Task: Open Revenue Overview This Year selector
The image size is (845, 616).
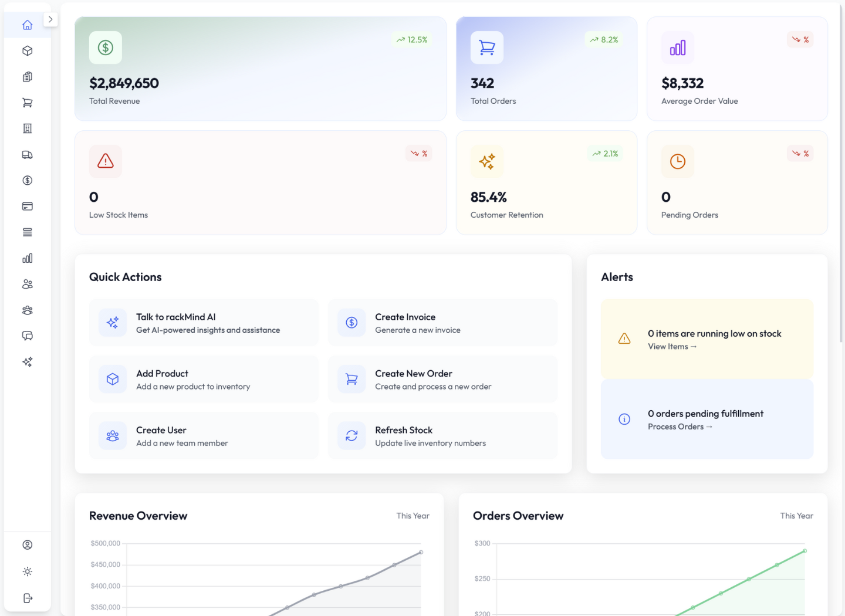Action: (413, 516)
